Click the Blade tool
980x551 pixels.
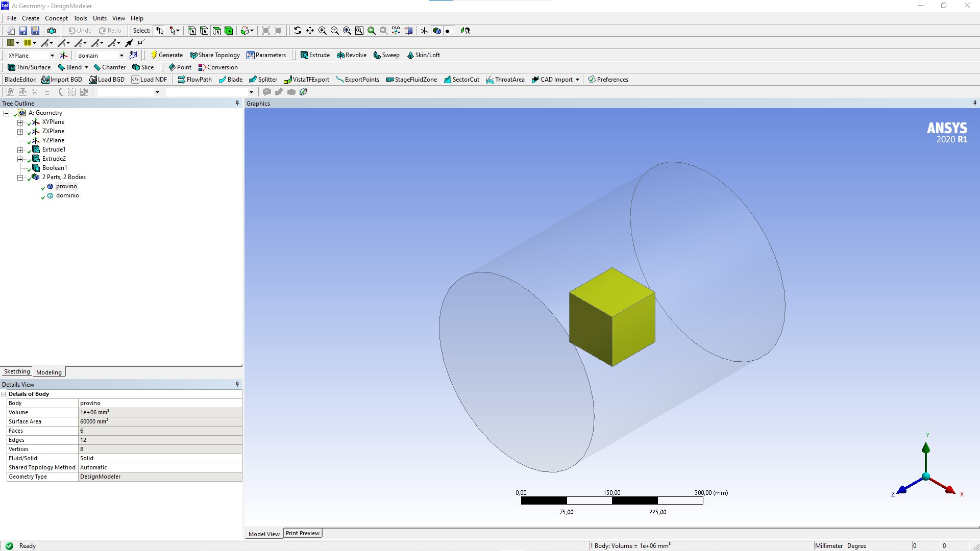point(230,80)
